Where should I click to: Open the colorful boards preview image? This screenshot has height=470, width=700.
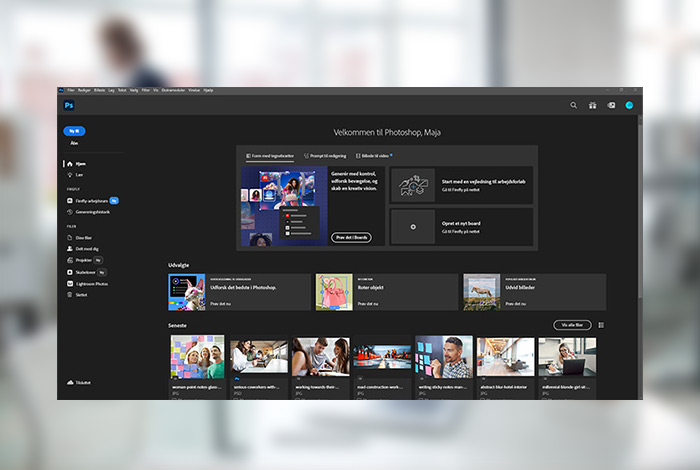point(284,206)
